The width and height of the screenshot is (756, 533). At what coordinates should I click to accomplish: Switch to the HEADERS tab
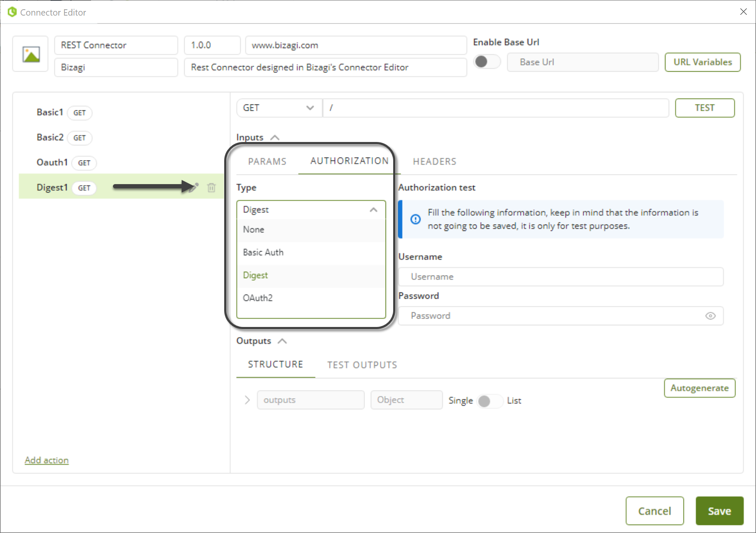(434, 161)
